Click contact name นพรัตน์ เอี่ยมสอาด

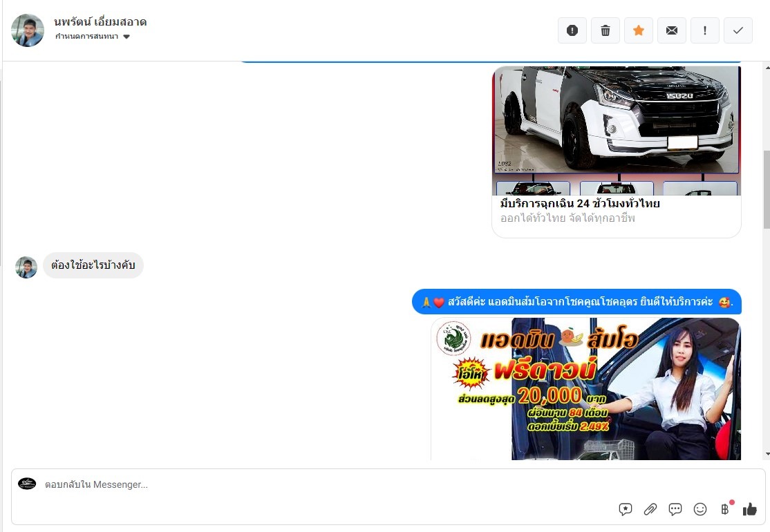pos(100,22)
